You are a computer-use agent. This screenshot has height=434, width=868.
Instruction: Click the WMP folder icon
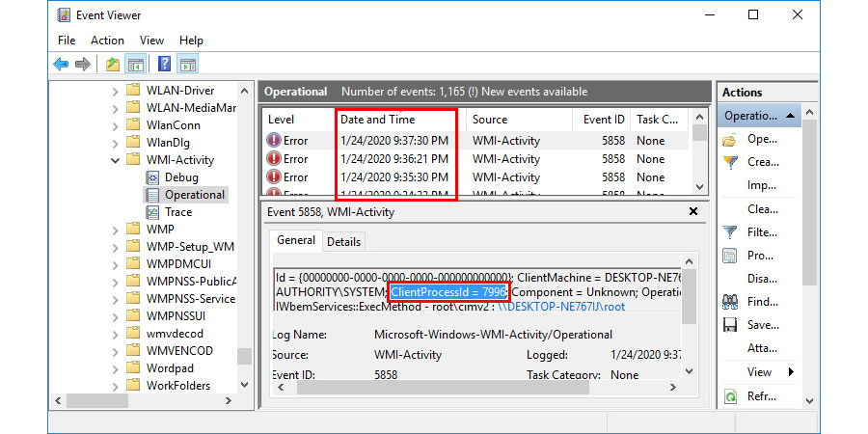pos(133,229)
